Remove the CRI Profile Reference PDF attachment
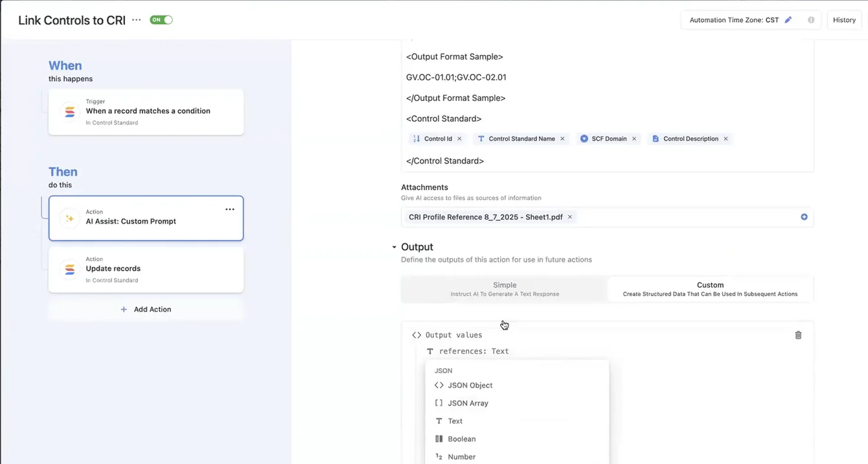 (x=570, y=217)
